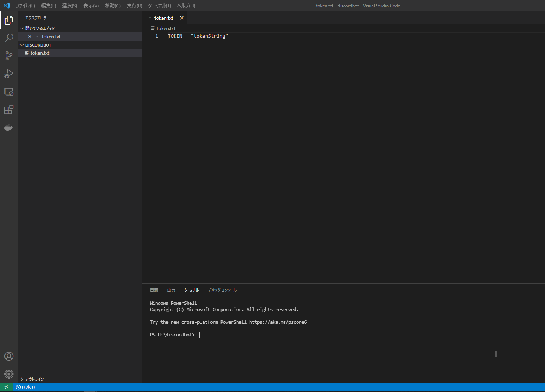
Task: Toggle errors and warnings display in status bar
Action: point(25,387)
